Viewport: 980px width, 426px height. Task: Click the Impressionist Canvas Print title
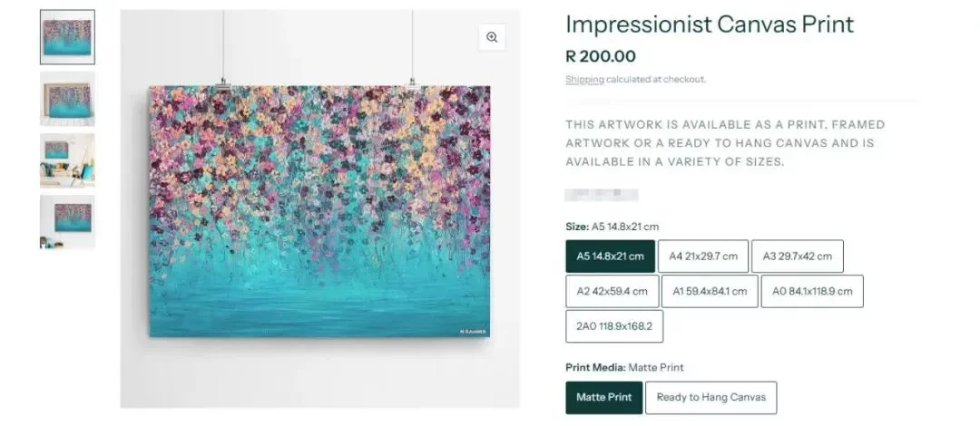[x=710, y=24]
